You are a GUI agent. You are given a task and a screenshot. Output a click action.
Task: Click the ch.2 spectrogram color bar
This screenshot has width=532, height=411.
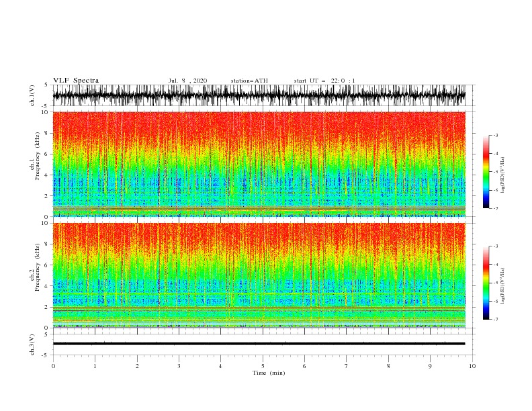tap(486, 283)
